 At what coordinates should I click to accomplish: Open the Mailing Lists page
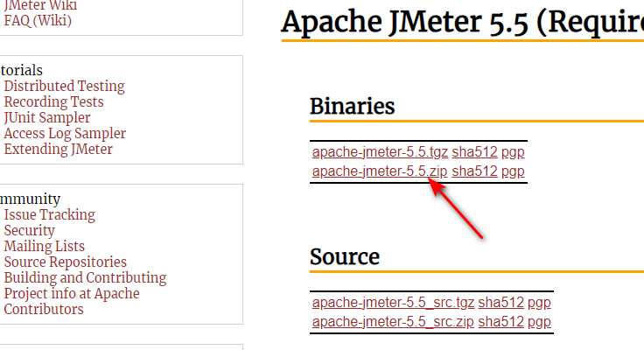45,247
